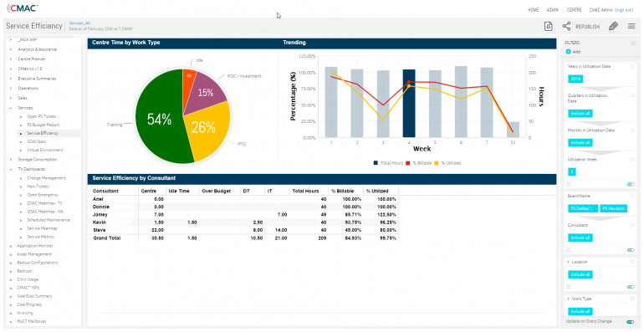Click the CMAC logo
The width and height of the screenshot is (644, 332).
click(23, 8)
